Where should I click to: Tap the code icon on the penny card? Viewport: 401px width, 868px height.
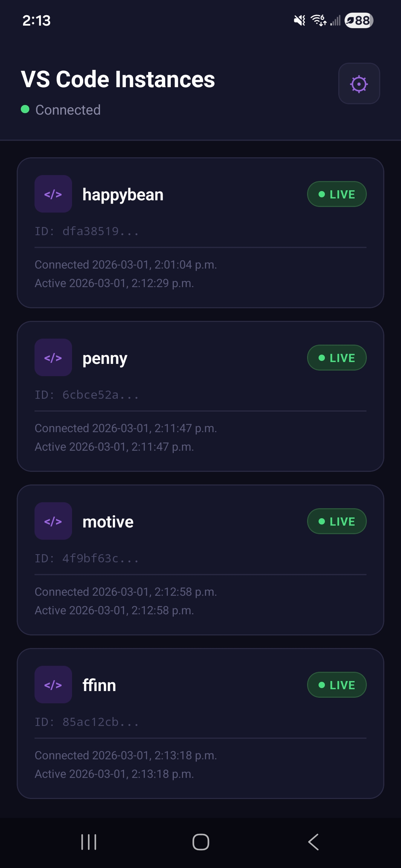53,357
